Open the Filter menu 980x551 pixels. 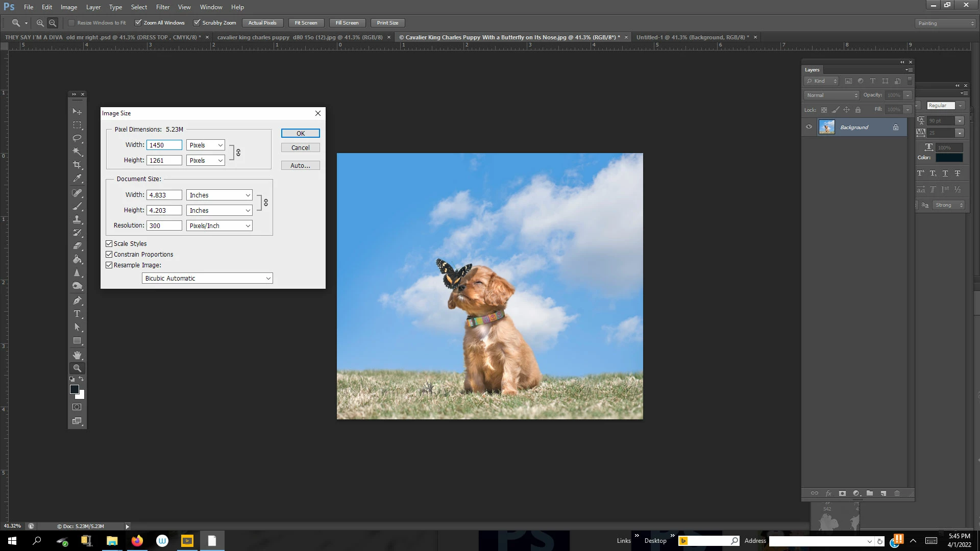tap(162, 7)
